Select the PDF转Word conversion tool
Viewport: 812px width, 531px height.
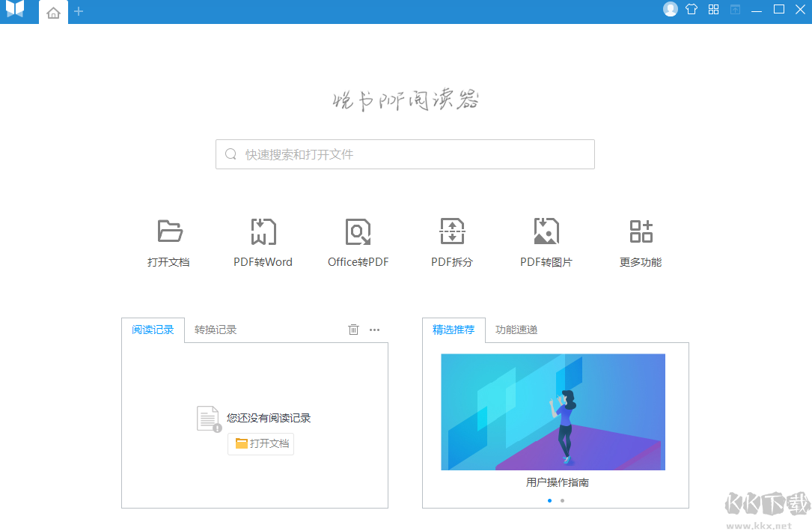(x=263, y=240)
